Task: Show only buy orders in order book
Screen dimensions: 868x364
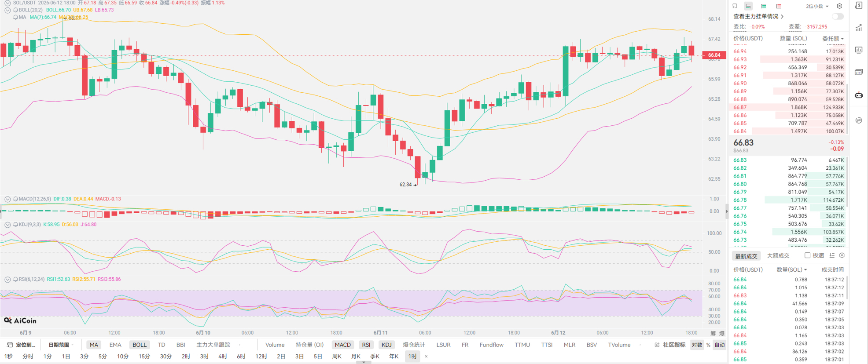Action: [x=763, y=6]
